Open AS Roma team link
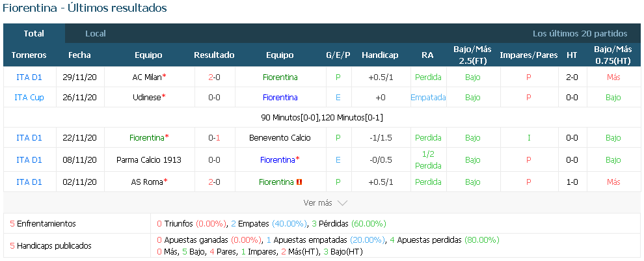This screenshot has height=261, width=644. pyautogui.click(x=147, y=182)
